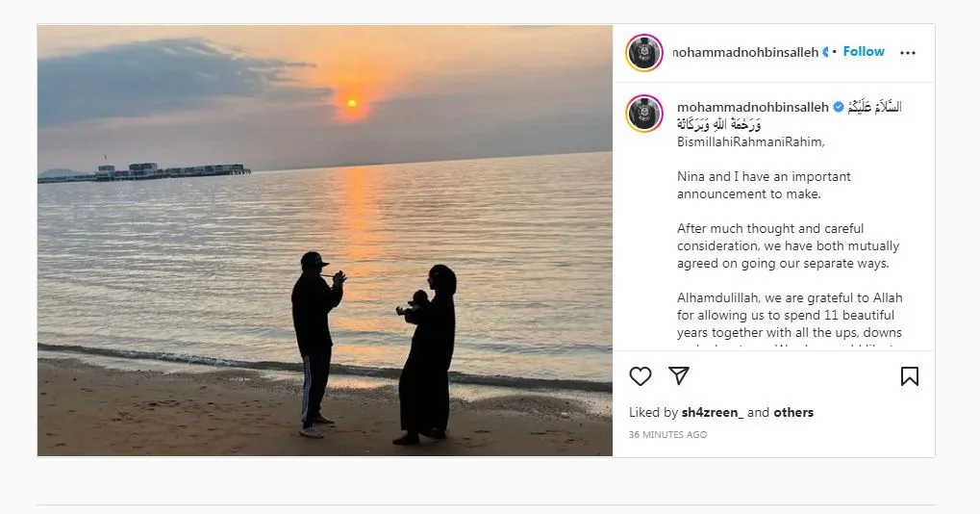The height and width of the screenshot is (514, 980).
Task: Click the verified badge in the post header
Action: point(825,52)
